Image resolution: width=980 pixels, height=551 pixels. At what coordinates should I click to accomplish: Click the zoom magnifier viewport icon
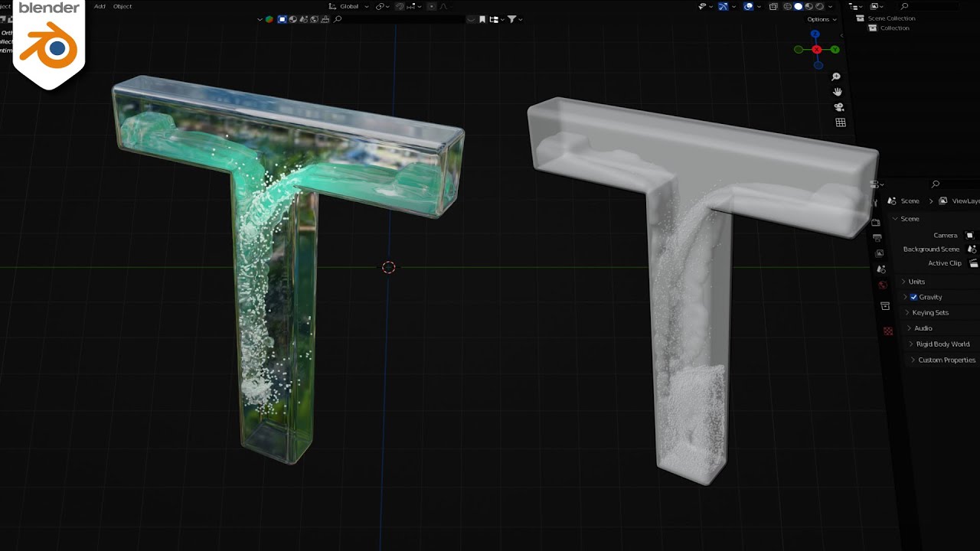click(836, 77)
